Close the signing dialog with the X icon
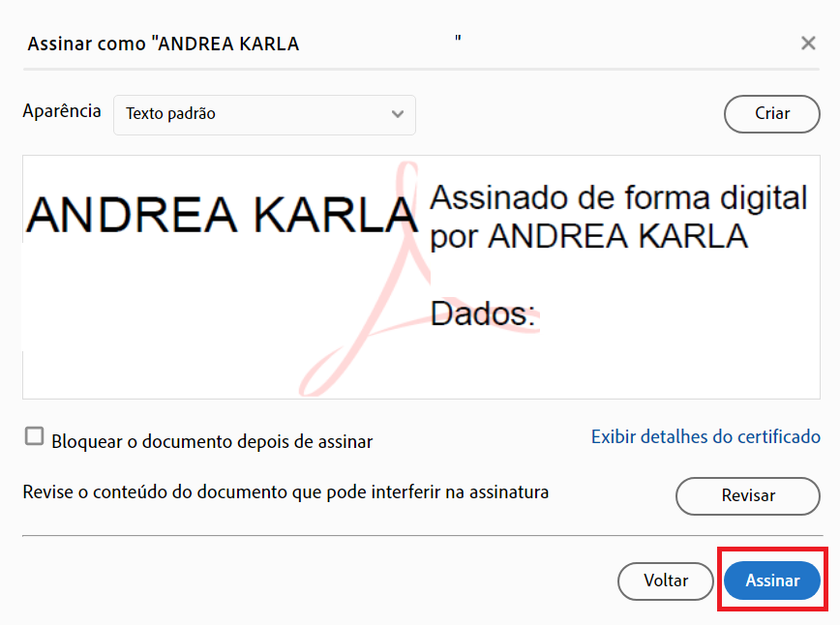This screenshot has width=840, height=625. (x=808, y=43)
